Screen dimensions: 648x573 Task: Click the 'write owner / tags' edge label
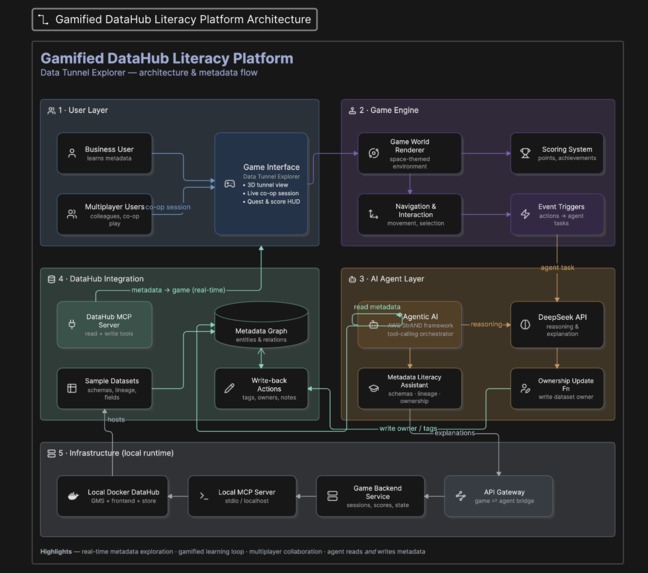[408, 428]
